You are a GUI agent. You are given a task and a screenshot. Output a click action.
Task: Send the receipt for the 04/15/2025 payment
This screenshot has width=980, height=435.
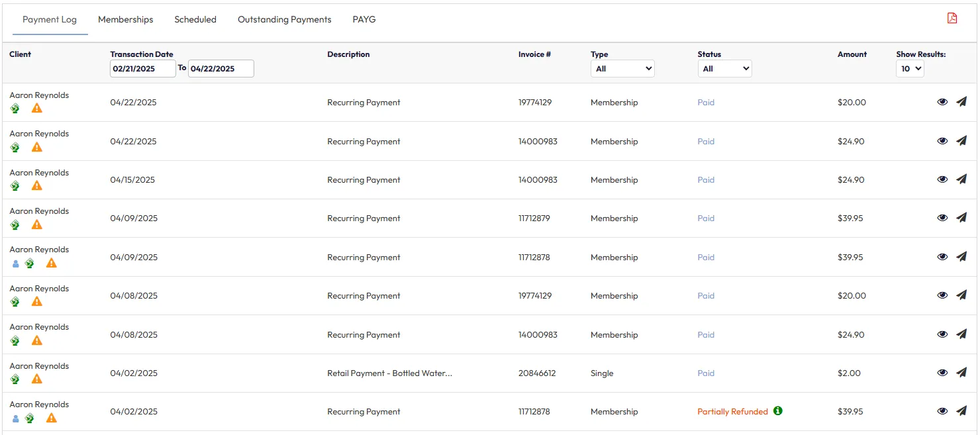961,179
